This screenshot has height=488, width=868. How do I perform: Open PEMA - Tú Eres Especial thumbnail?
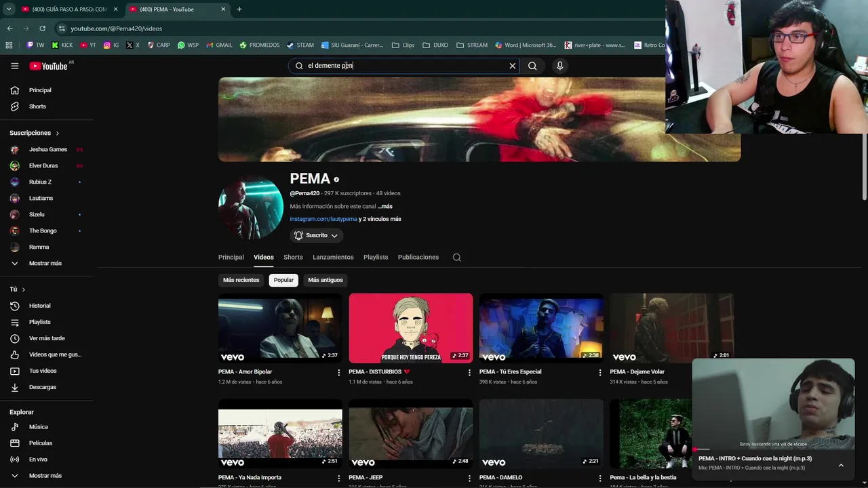[x=541, y=328]
